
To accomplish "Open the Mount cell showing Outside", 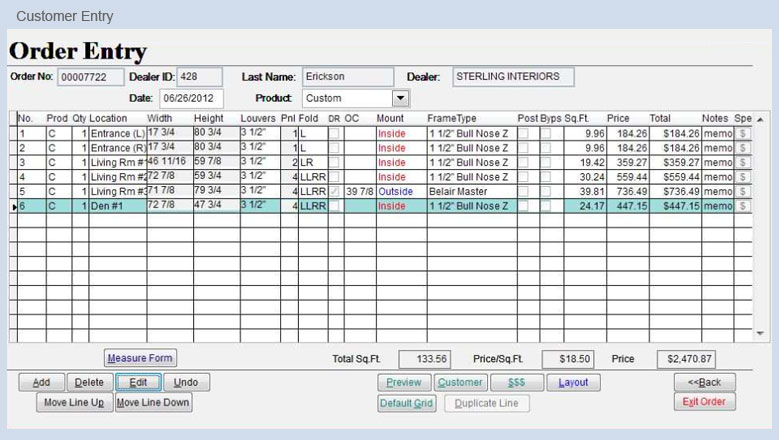I will coord(394,191).
